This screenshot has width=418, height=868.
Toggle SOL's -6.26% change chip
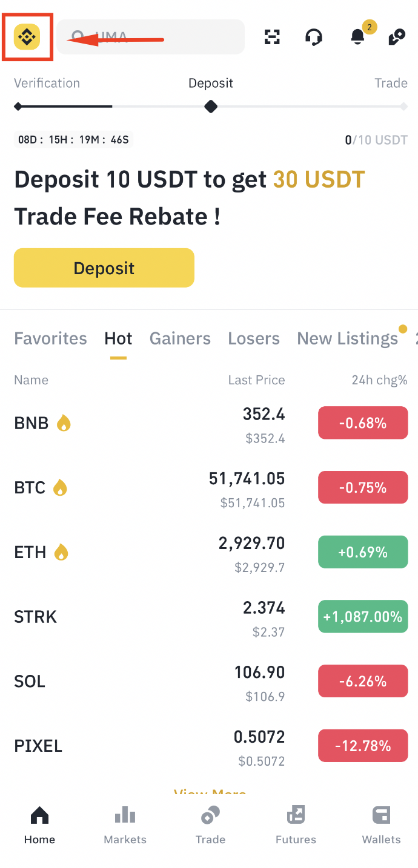click(363, 681)
